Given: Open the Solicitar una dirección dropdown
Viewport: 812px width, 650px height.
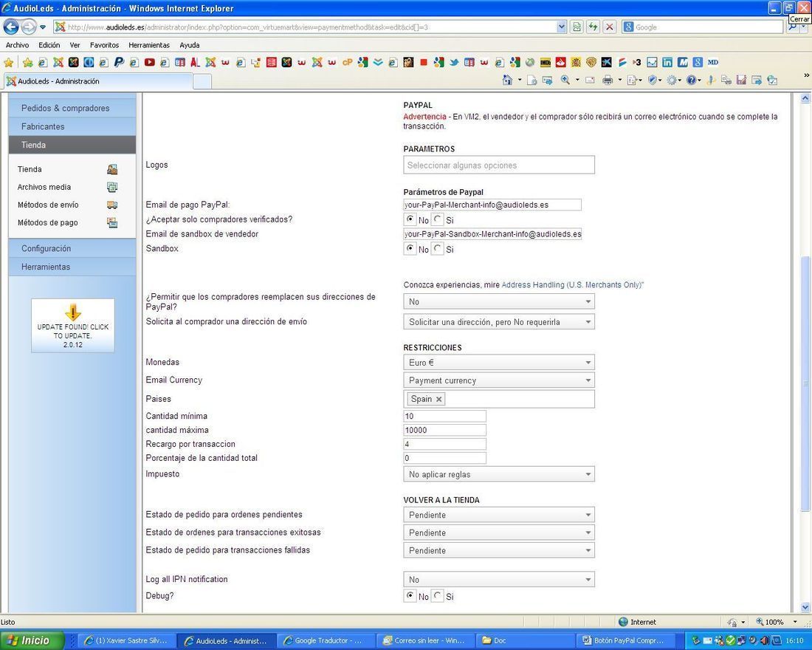Looking at the screenshot, I should (x=499, y=322).
